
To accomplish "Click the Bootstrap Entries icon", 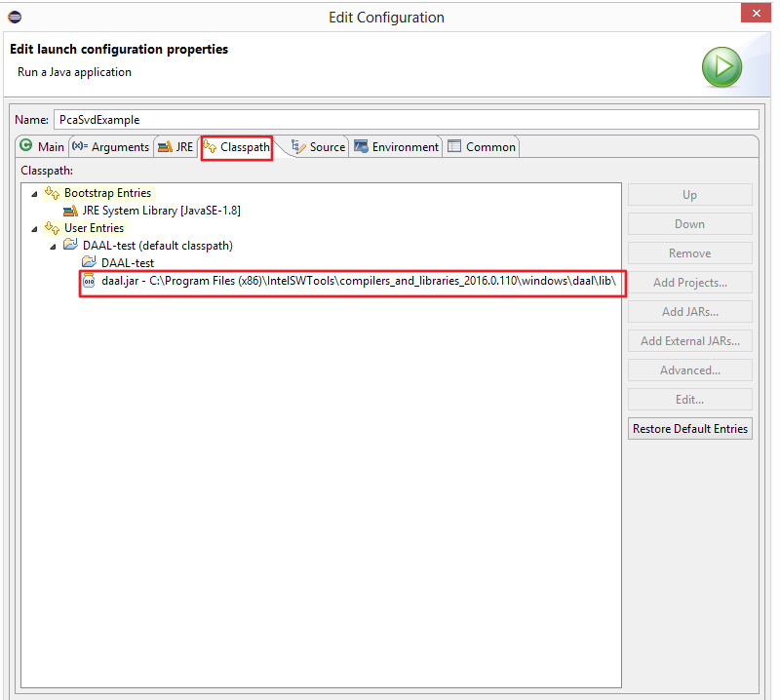I will (x=53, y=193).
